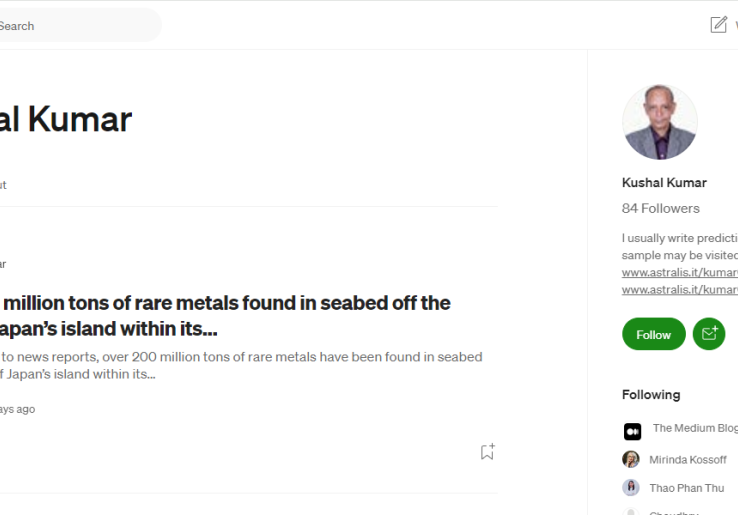This screenshot has width=738, height=515.
Task: Click the first astralis.it link
Action: point(679,272)
